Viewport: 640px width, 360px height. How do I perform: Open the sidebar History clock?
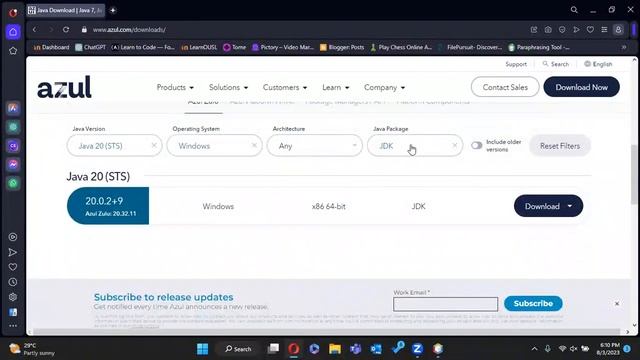pyautogui.click(x=13, y=282)
